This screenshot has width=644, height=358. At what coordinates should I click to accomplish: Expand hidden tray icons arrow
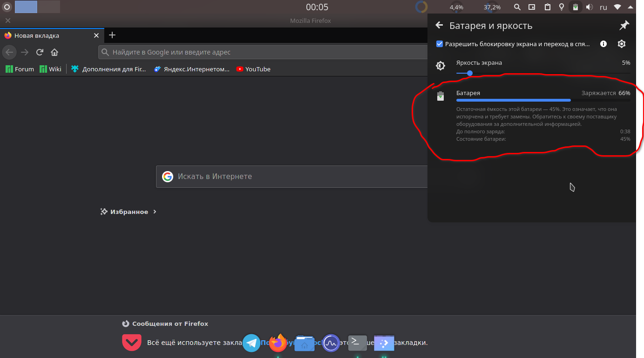coord(631,7)
